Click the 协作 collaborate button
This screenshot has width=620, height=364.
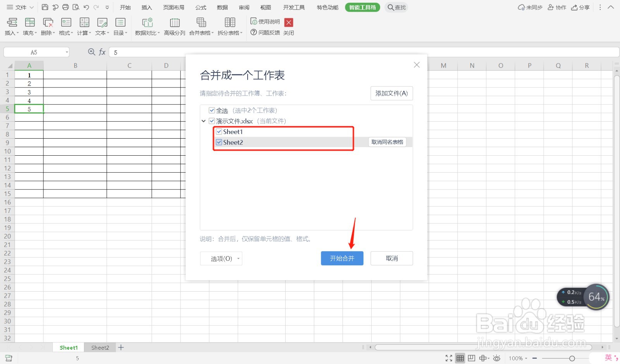click(x=557, y=7)
